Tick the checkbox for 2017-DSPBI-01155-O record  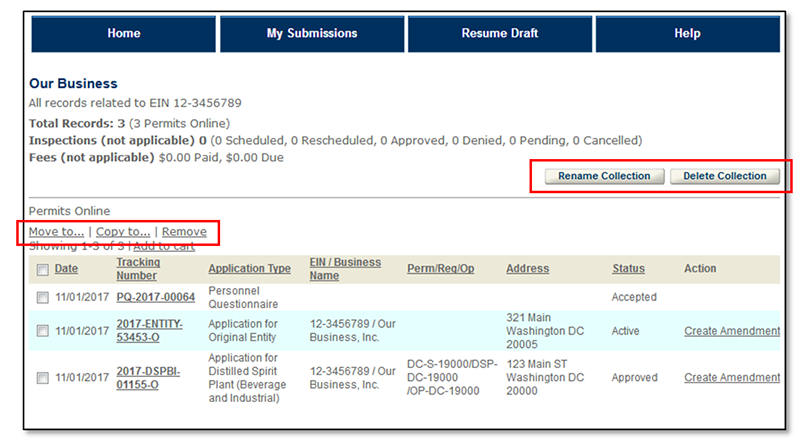pos(42,378)
